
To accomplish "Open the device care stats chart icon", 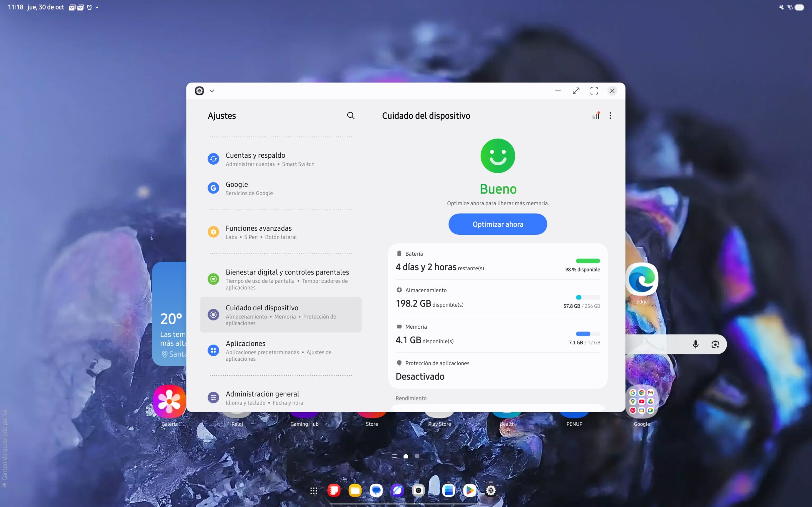I will [595, 116].
